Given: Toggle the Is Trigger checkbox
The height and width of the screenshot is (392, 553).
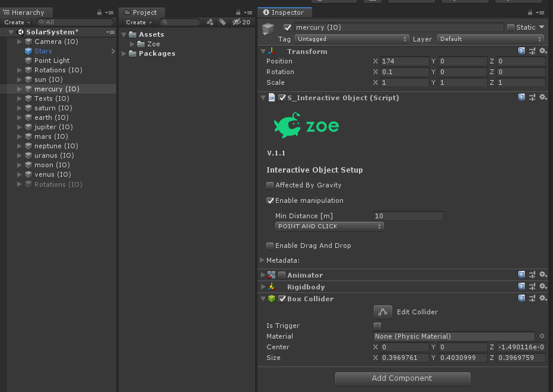Looking at the screenshot, I should (x=377, y=326).
